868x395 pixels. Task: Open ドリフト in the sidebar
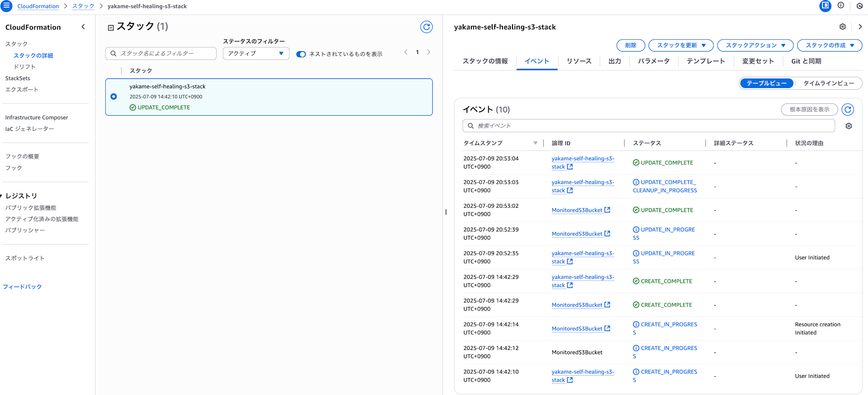(x=25, y=67)
